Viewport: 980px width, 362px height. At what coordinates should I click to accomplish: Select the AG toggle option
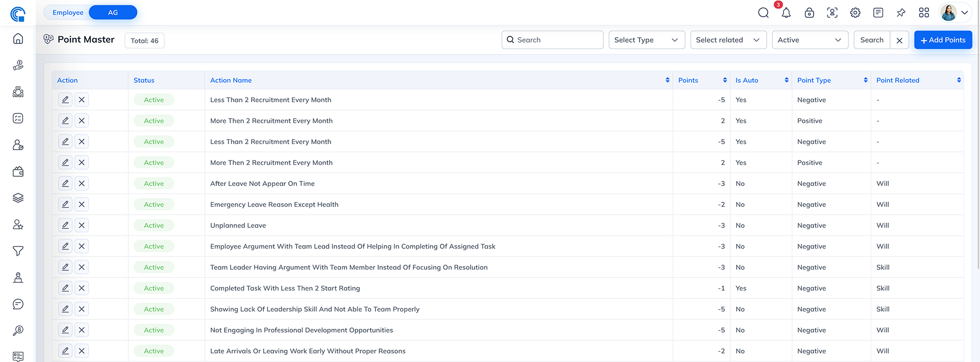pos(113,12)
